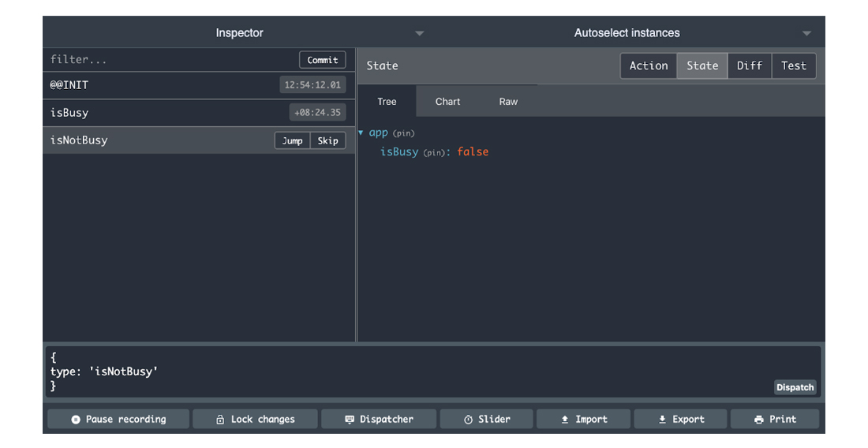The image size is (868, 448).
Task: Click the app tree node label
Action: [379, 133]
